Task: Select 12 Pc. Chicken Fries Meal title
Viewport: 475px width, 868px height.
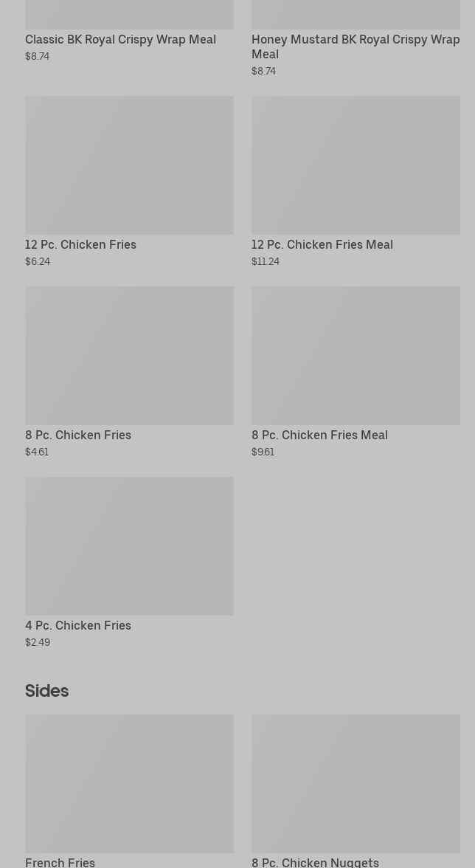Action: click(322, 245)
